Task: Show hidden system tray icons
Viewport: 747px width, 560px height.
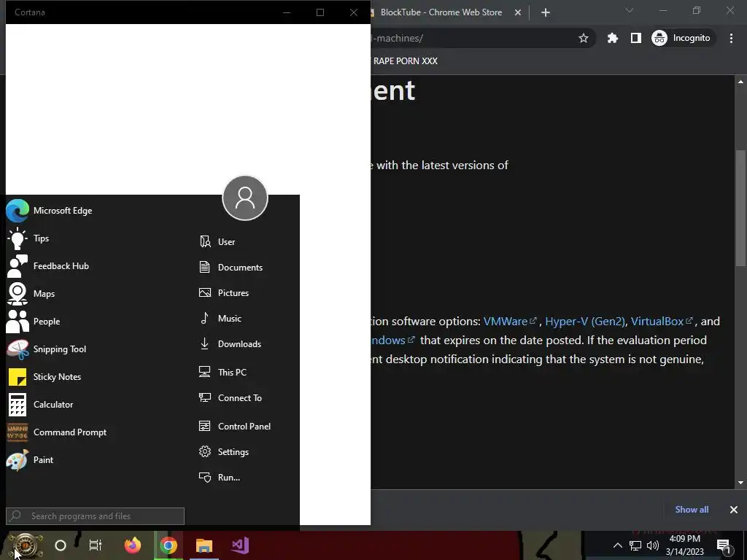Action: tap(617, 545)
